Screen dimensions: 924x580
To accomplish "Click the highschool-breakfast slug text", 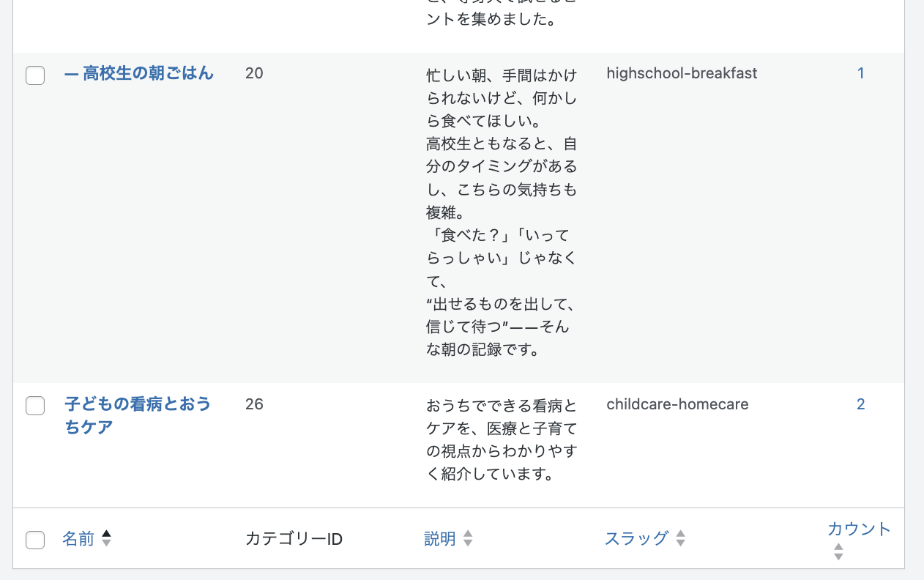I will pos(682,73).
